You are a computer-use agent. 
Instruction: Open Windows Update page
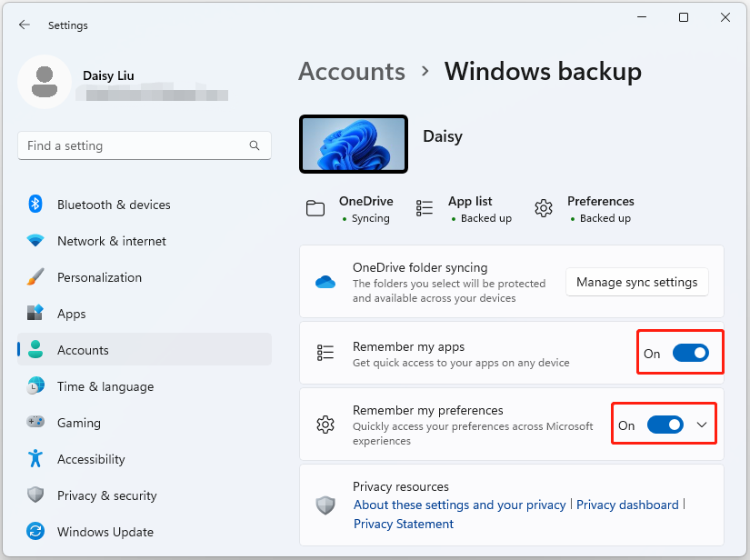(145, 531)
